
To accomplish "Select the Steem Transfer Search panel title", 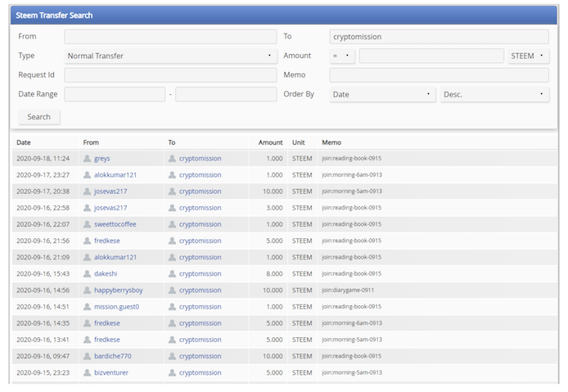I will click(54, 16).
